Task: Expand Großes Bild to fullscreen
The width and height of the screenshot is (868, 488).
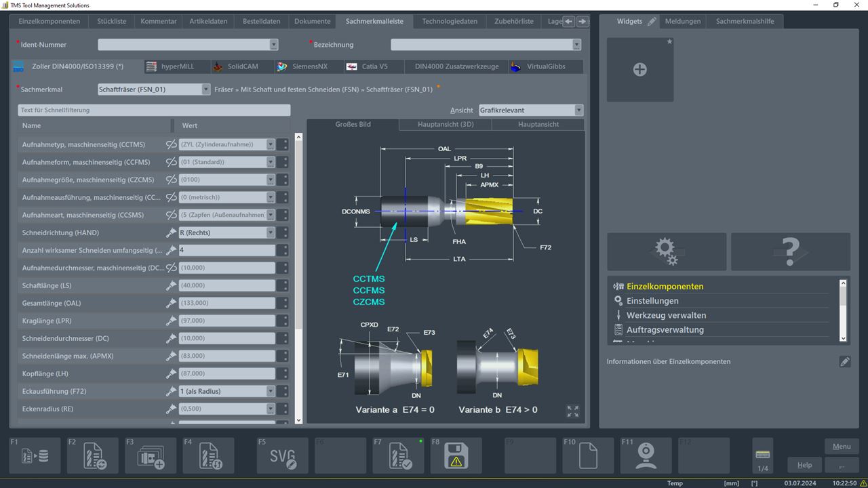Action: [x=572, y=411]
